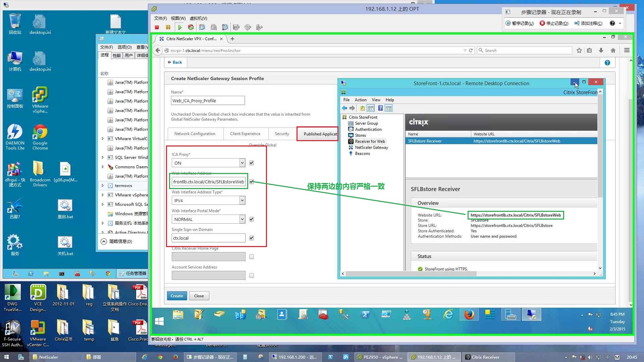Click the Firefox bookmark star icon
The height and width of the screenshot is (362, 644).
(579, 50)
